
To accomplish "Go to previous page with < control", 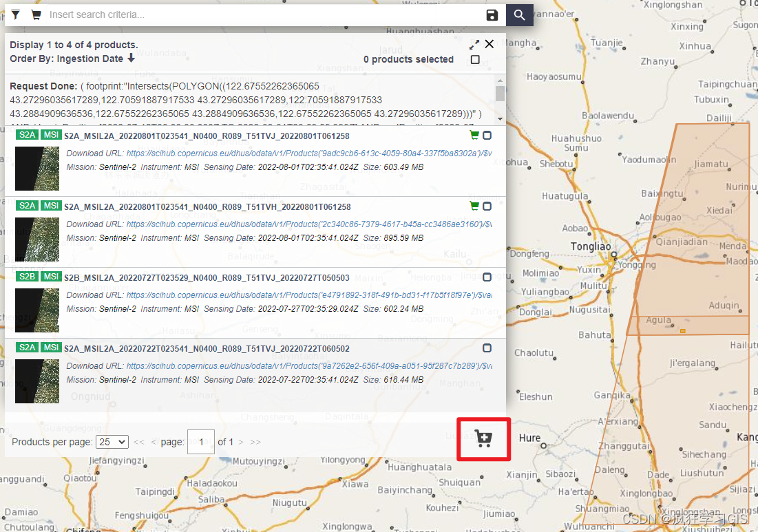I will click(x=154, y=442).
